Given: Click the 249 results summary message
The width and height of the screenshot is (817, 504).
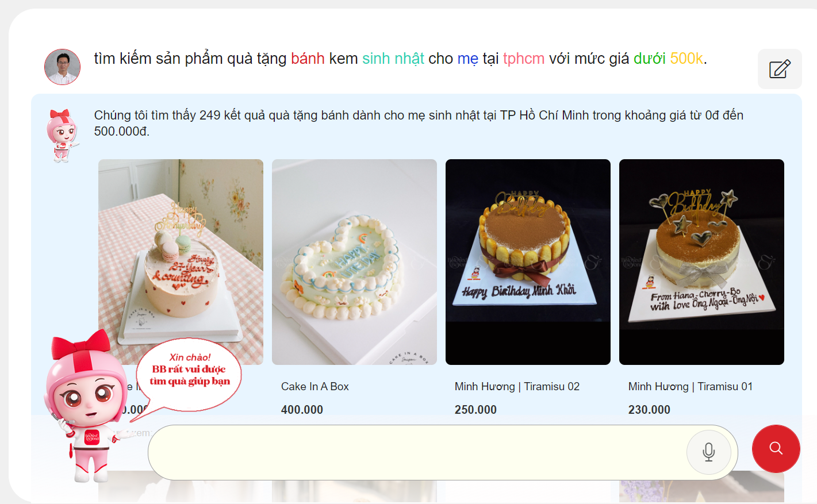Looking at the screenshot, I should point(419,123).
